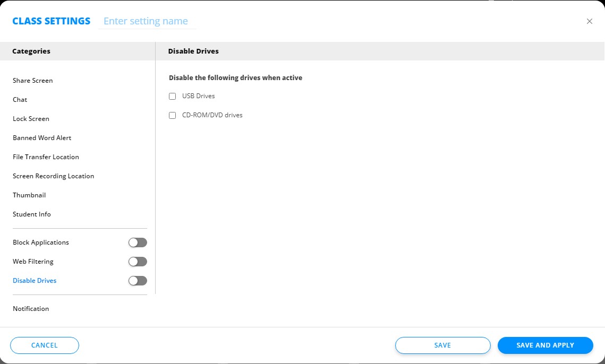Check the CD-ROM/DVD drives option
605x364 pixels.
click(x=172, y=115)
